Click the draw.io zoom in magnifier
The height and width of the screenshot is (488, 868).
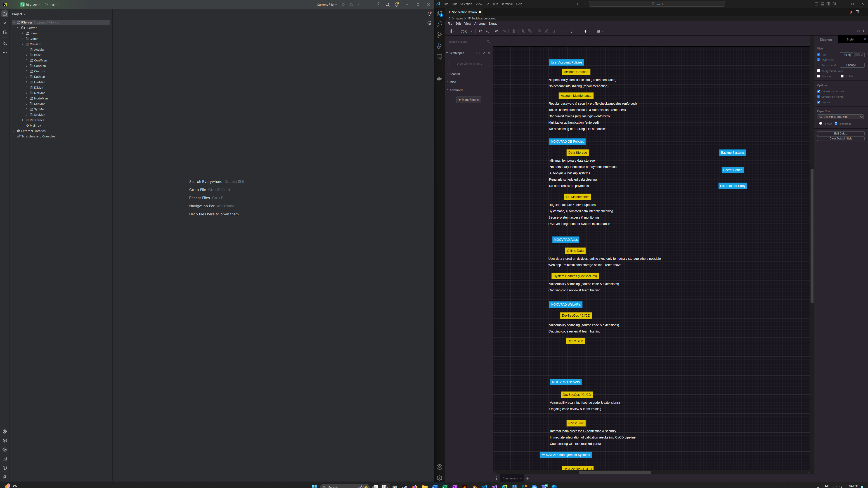(480, 31)
